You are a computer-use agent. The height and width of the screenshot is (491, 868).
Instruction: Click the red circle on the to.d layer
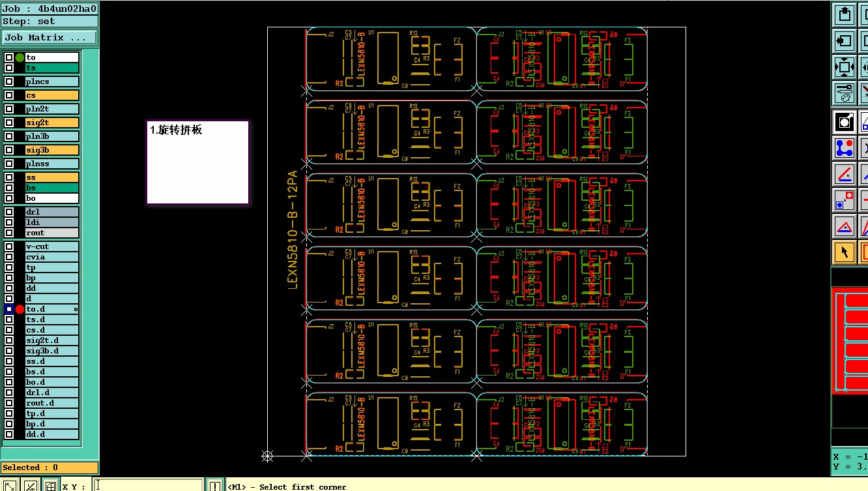[20, 309]
